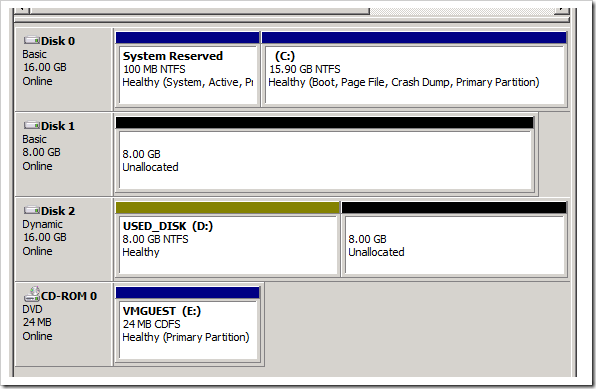Click the olive header bar of USED_DISK
Image resolution: width=596 pixels, height=389 pixels.
(x=227, y=208)
